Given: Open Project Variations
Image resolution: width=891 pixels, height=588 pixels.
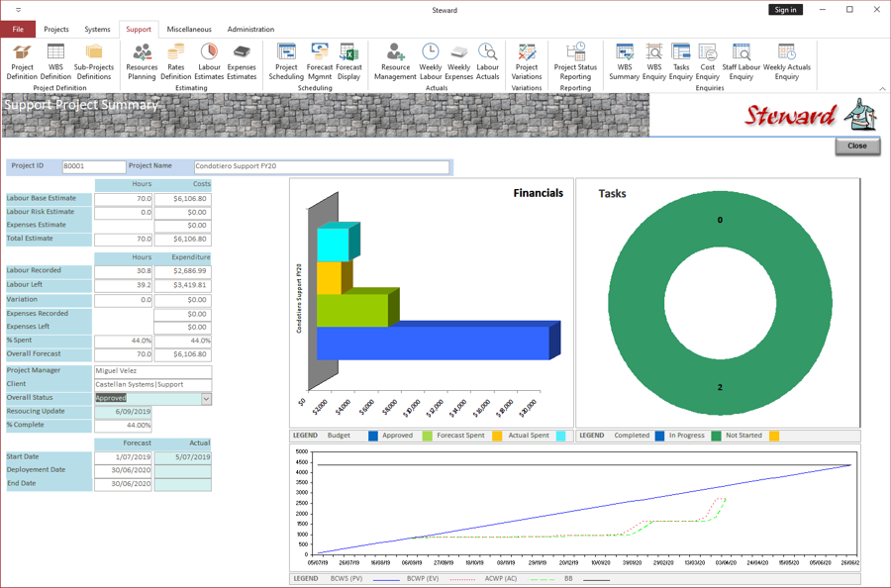Looking at the screenshot, I should tap(527, 62).
